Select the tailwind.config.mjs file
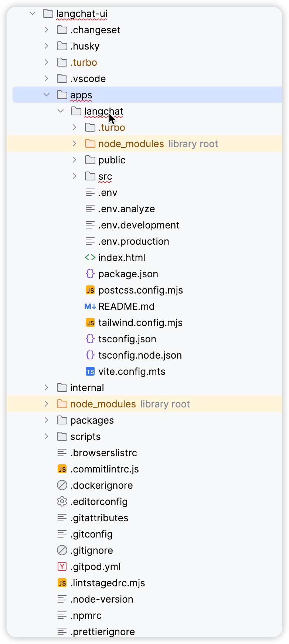The width and height of the screenshot is (289, 644). coord(140,323)
